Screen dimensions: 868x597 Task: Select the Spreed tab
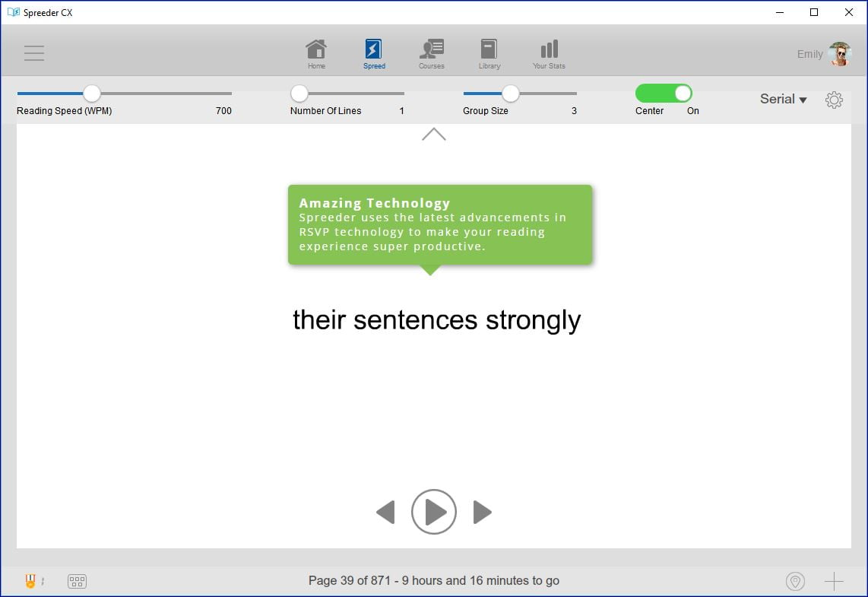coord(373,54)
